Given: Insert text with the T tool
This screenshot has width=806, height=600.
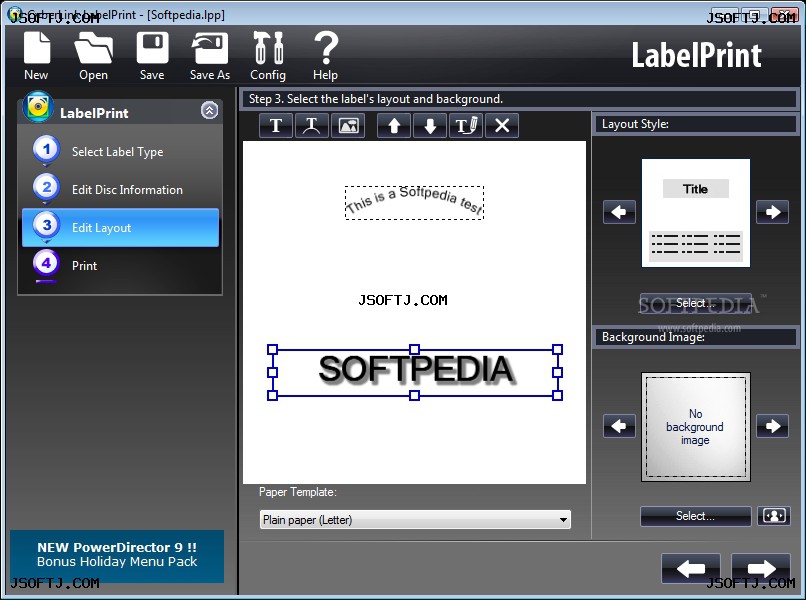Looking at the screenshot, I should [276, 125].
